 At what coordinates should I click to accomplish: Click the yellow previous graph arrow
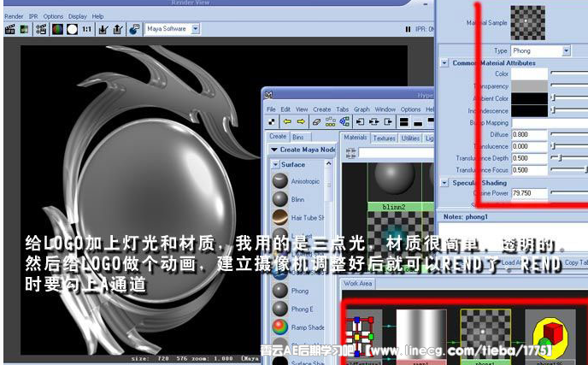click(x=287, y=121)
